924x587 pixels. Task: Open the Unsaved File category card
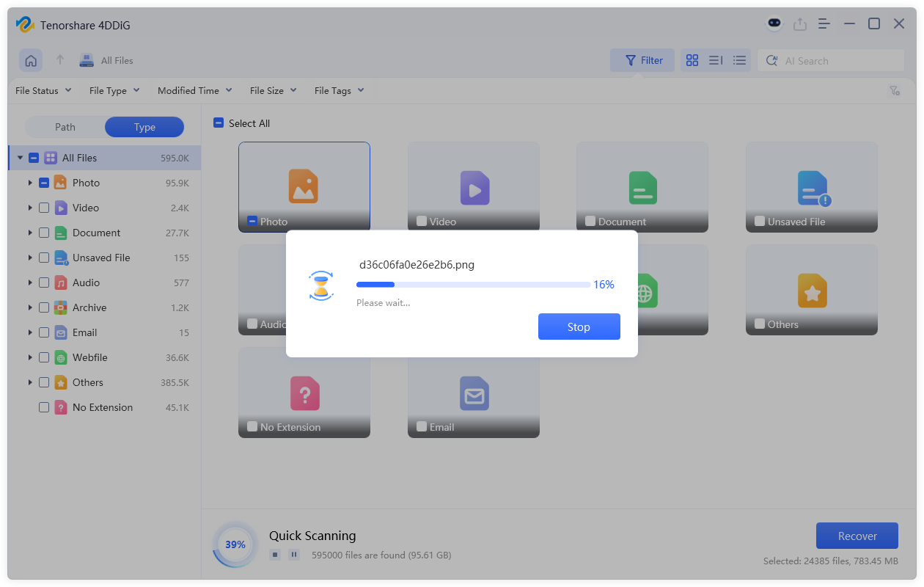pyautogui.click(x=812, y=187)
